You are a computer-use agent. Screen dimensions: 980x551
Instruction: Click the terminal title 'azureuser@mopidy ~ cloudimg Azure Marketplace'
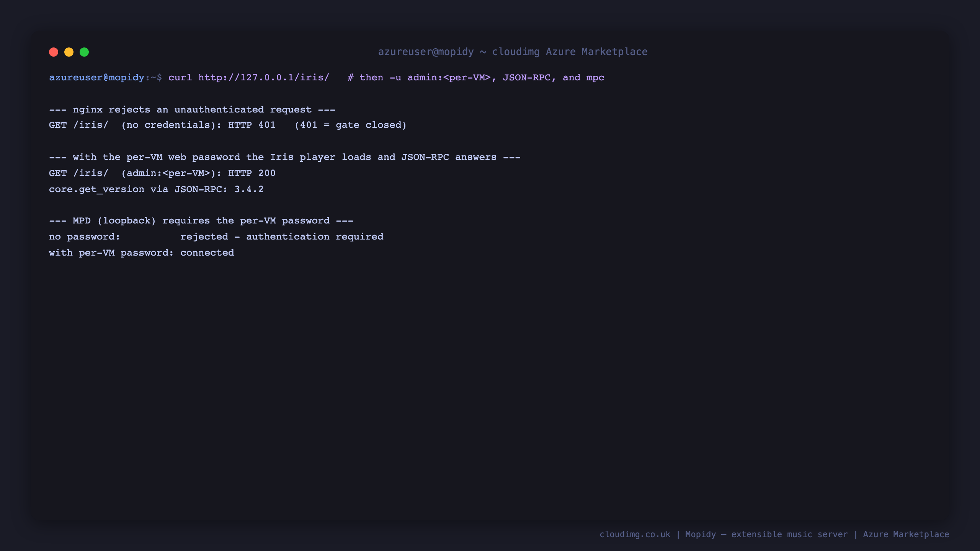(513, 52)
